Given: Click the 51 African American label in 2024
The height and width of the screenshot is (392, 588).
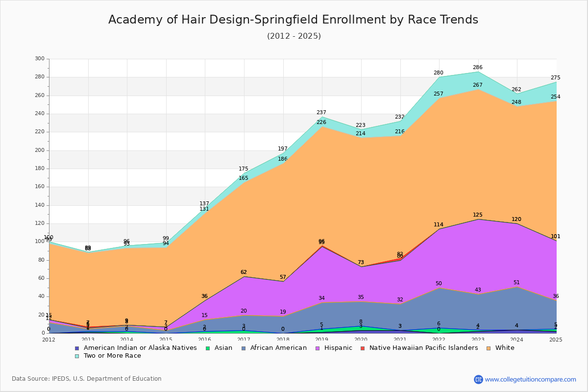Looking at the screenshot, I should pos(516,283).
